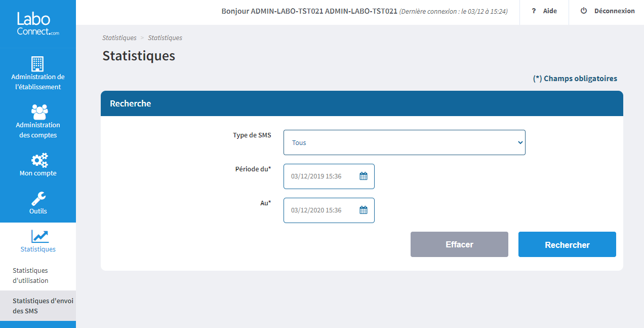Click the Aide link text
Screen dimensions: 644x328
click(550, 11)
